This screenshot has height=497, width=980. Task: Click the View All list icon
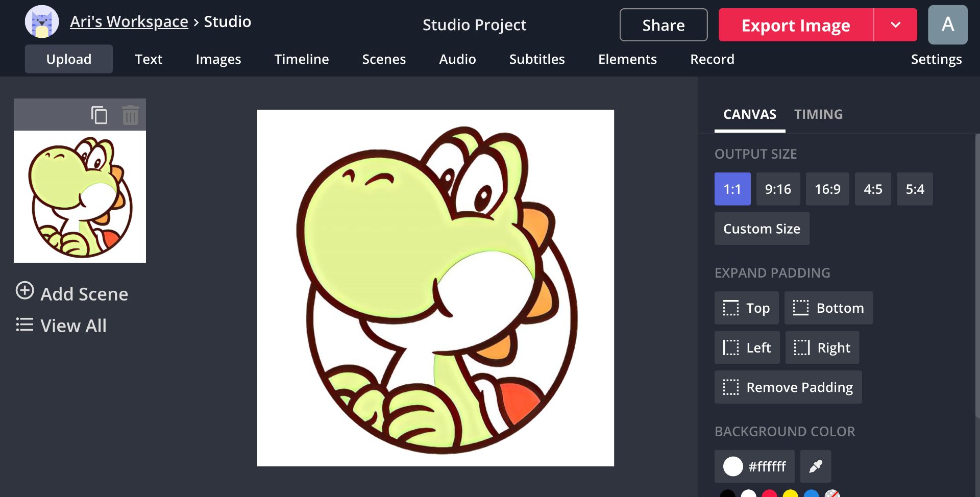[x=24, y=325]
